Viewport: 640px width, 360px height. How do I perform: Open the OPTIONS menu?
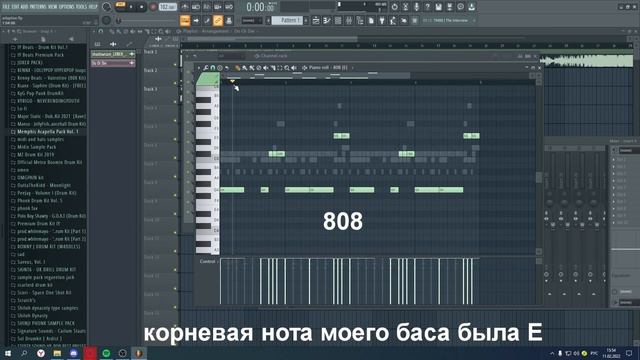(x=67, y=7)
